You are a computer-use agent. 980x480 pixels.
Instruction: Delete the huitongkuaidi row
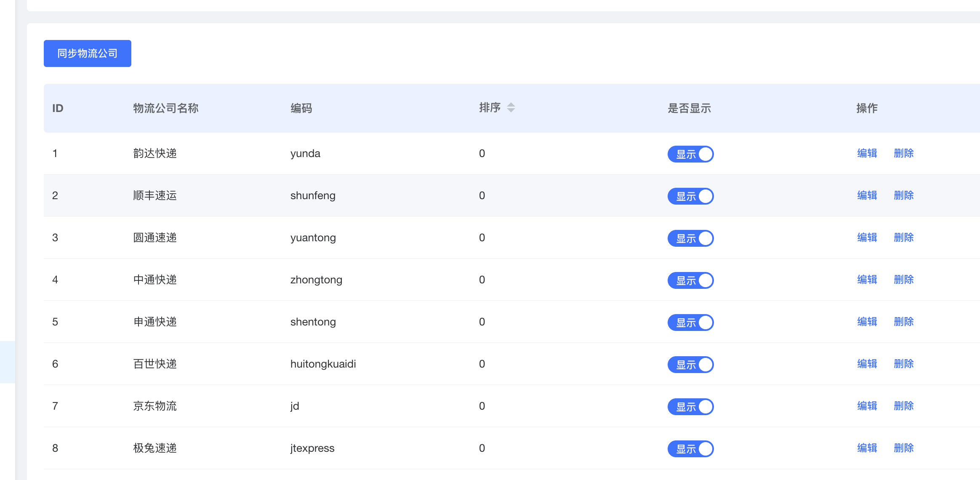pyautogui.click(x=903, y=364)
